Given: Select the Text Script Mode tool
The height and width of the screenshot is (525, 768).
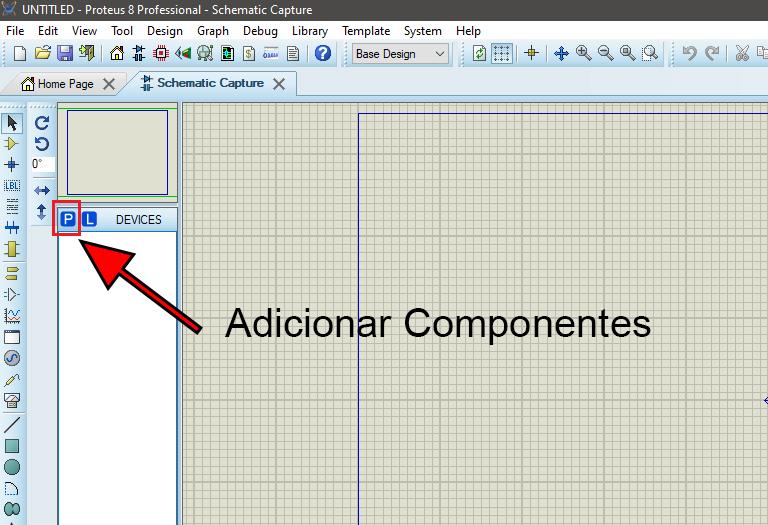Looking at the screenshot, I should 12,206.
